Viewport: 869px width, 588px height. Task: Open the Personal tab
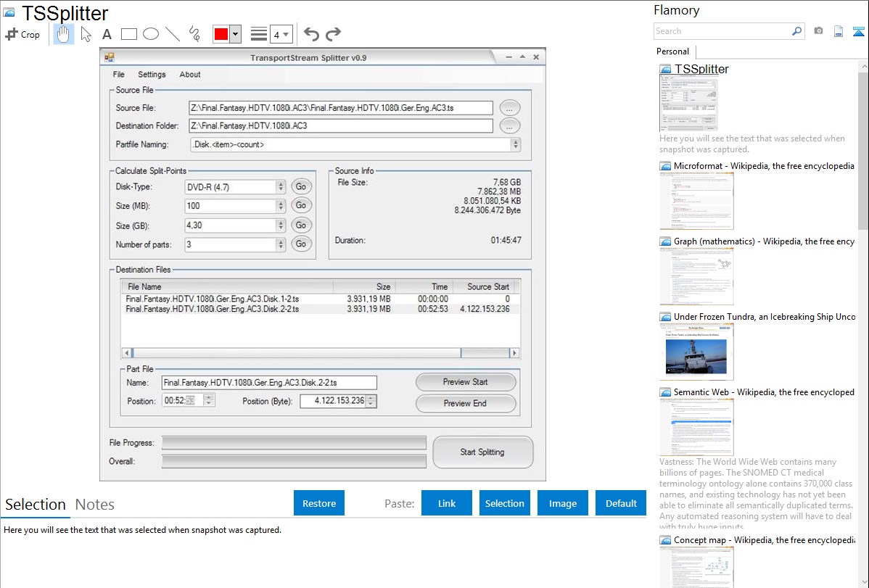point(672,51)
